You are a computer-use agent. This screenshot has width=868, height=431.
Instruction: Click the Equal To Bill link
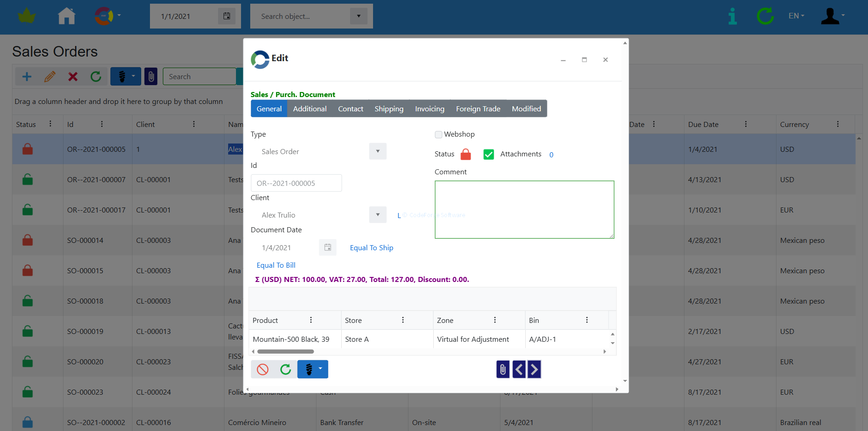[x=276, y=265]
